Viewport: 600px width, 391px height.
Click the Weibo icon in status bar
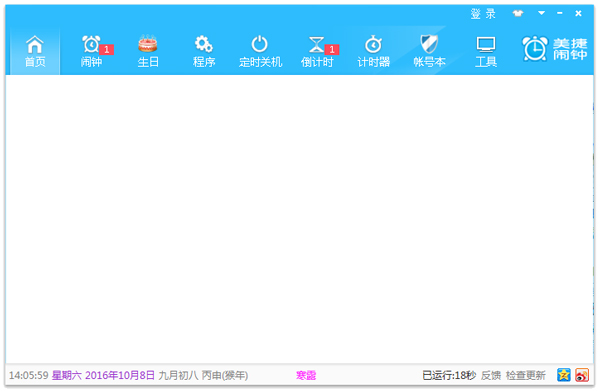pos(582,375)
